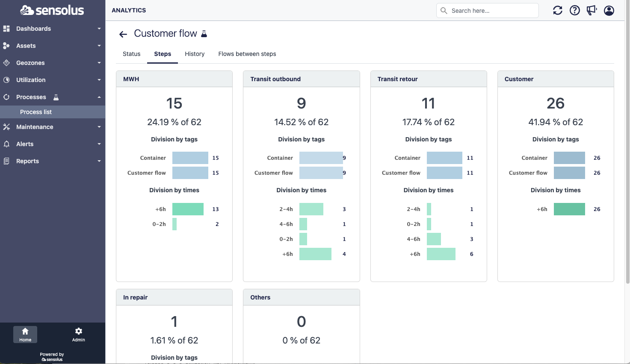The width and height of the screenshot is (630, 364).
Task: Click the Customer card Customer flow tag bar
Action: pyautogui.click(x=569, y=173)
